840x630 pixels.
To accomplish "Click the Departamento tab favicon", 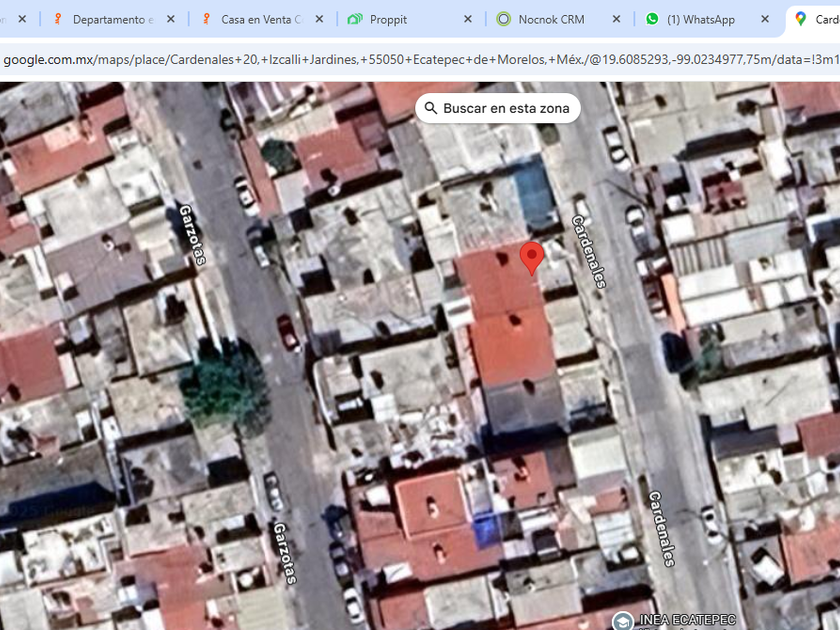I will tap(57, 19).
